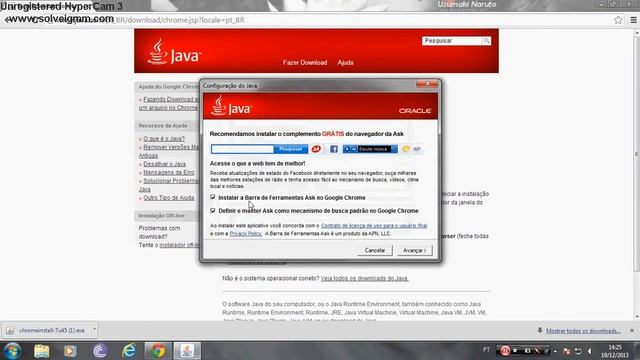
Task: Open the O que é o Java? link
Action: 164,139
